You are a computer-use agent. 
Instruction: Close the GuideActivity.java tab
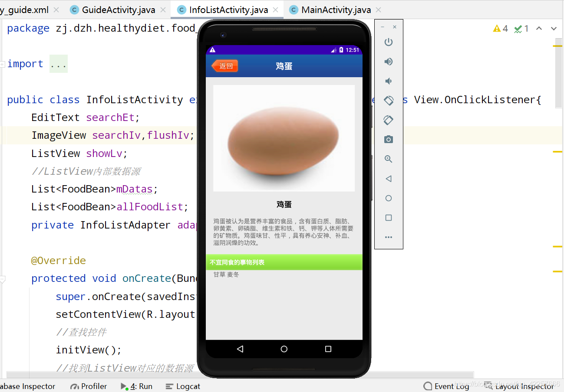pos(163,10)
